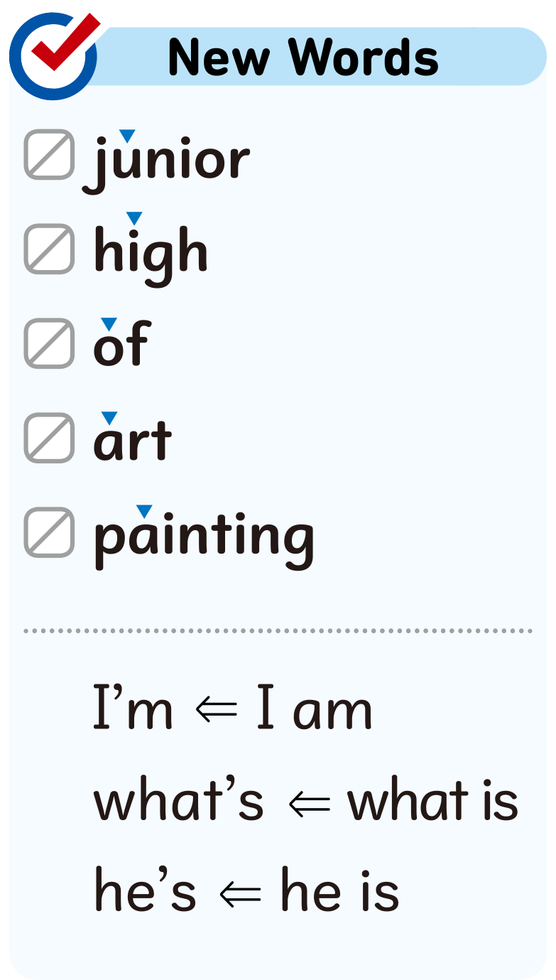Tick the checkbox beside painting
Viewport: 556px width, 980px height.
point(49,532)
